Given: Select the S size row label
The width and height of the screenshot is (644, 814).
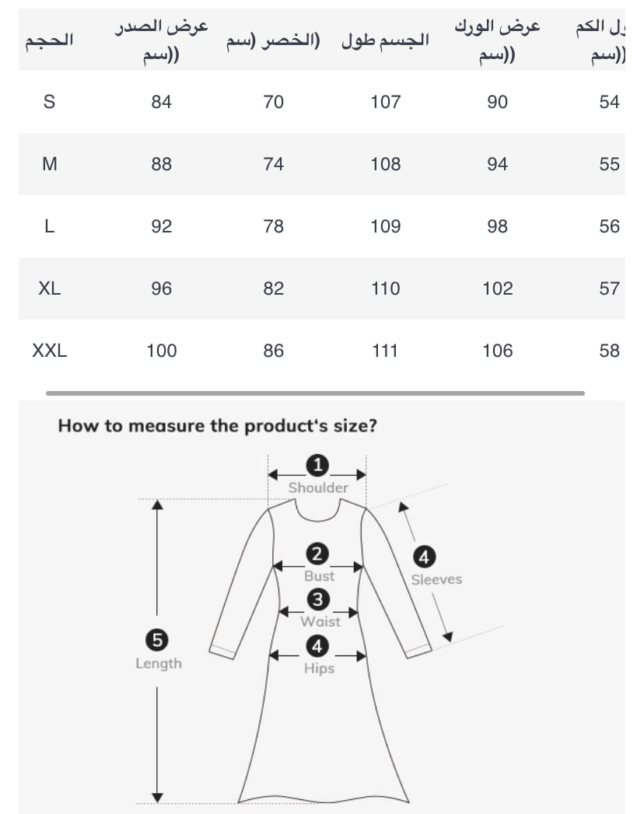Looking at the screenshot, I should [x=49, y=102].
